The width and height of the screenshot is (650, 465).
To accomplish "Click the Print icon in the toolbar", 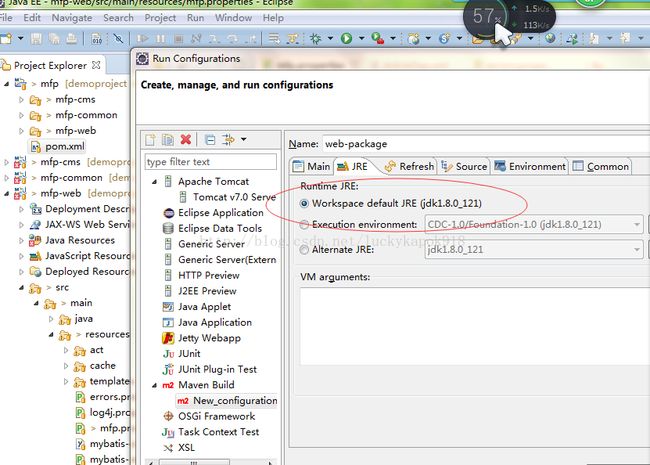I will click(72, 39).
